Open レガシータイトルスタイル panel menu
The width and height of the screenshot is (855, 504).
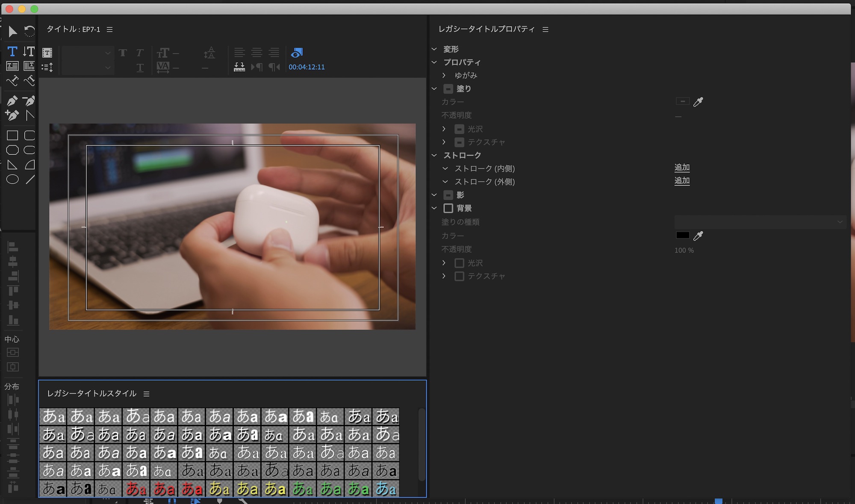pyautogui.click(x=147, y=394)
